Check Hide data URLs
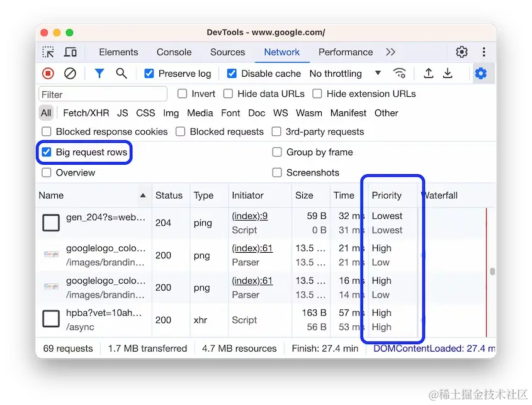The image size is (532, 405). 228,94
